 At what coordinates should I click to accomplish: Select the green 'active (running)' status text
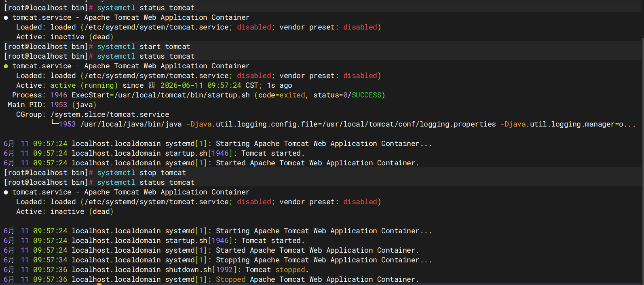point(84,85)
